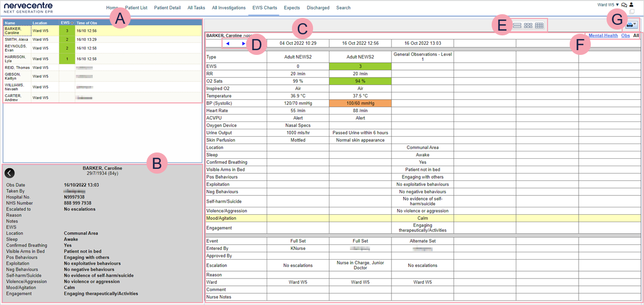Open the All Investigations tab
This screenshot has width=644, height=305.
[x=229, y=8]
